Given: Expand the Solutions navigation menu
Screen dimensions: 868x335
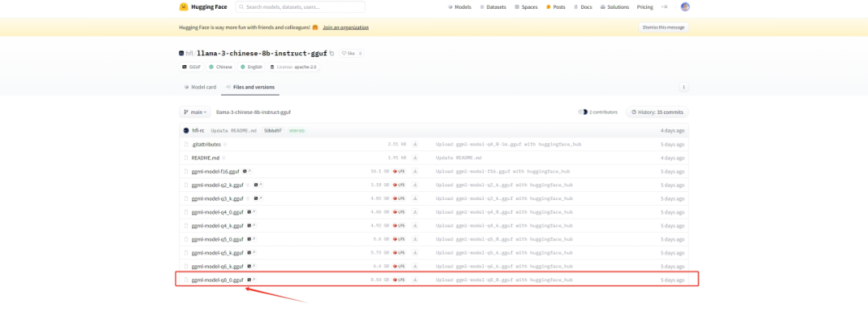Looking at the screenshot, I should pyautogui.click(x=615, y=7).
